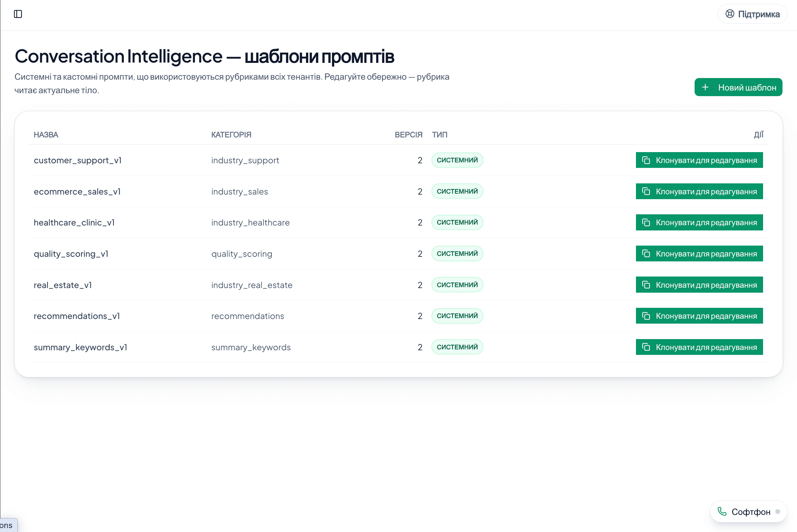Clone recommendations_v1 for editing
The width and height of the screenshot is (797, 532).
pyautogui.click(x=699, y=316)
